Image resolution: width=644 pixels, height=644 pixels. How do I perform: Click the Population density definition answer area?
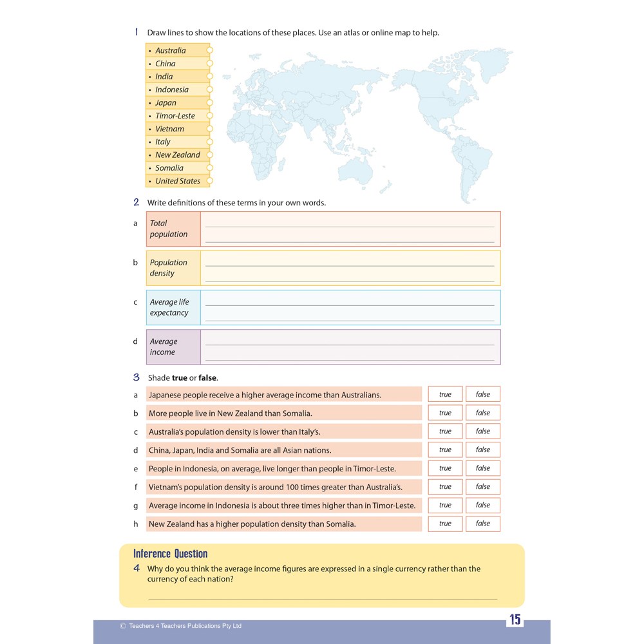pyautogui.click(x=350, y=268)
